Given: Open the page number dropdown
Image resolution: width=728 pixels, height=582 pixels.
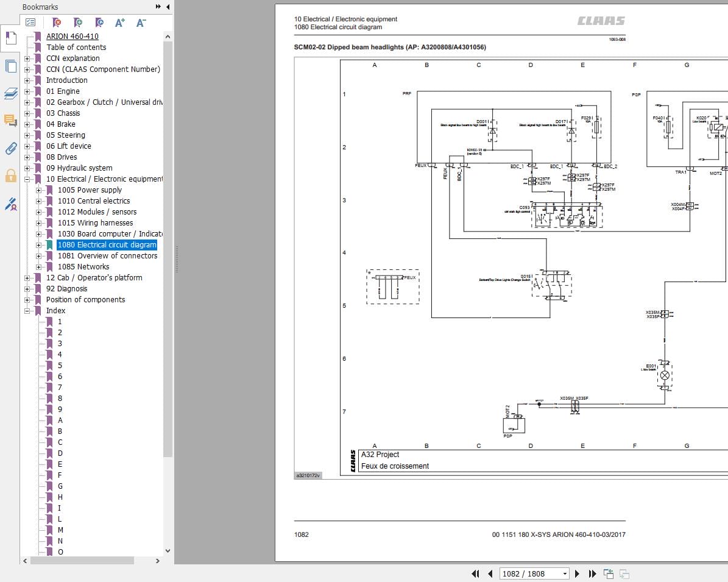Looking at the screenshot, I should click(565, 573).
